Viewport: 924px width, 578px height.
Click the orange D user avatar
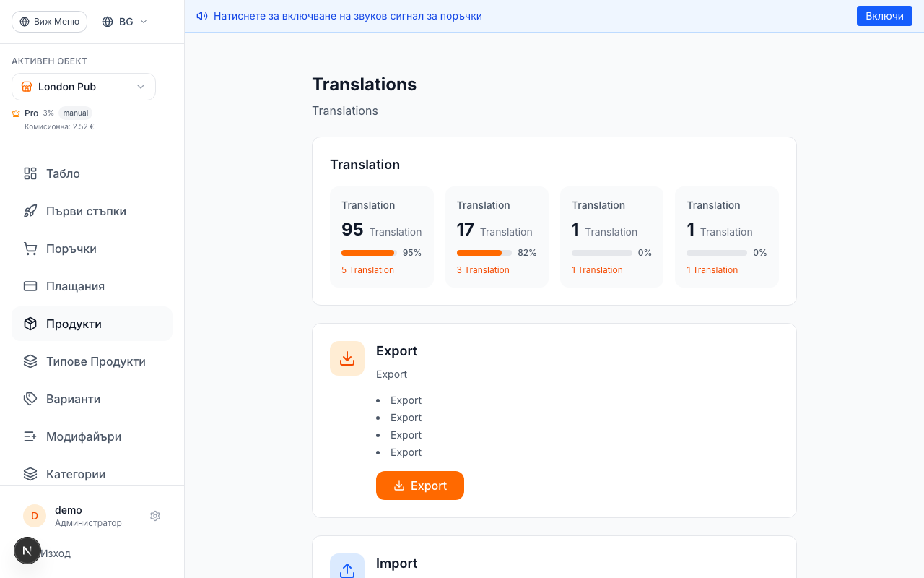tap(35, 516)
